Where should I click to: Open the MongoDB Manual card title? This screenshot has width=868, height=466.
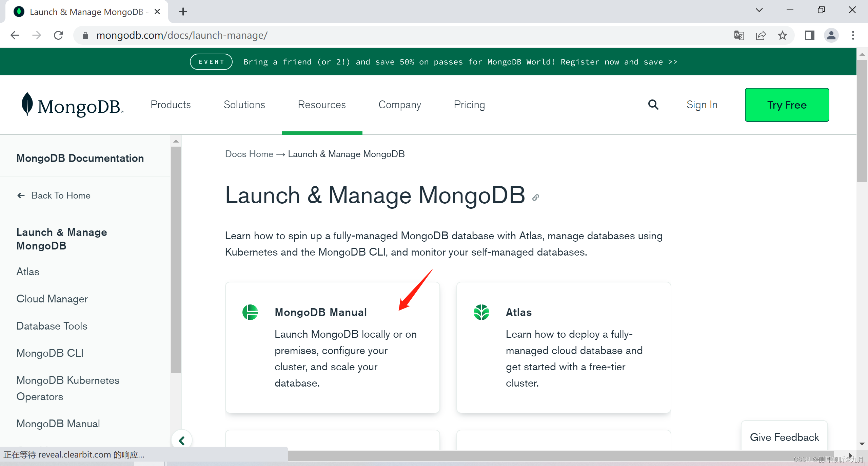[321, 312]
